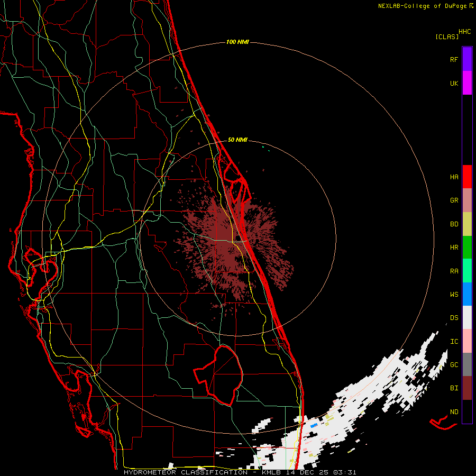This screenshot has height=476, width=476.
Task: Click the 03:31 timestamp
Action: pos(345,472)
